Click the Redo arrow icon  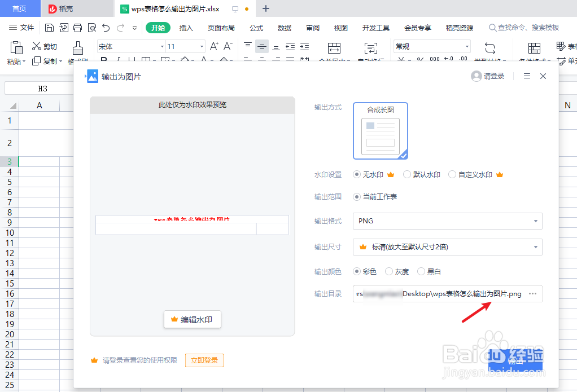pyautogui.click(x=120, y=27)
